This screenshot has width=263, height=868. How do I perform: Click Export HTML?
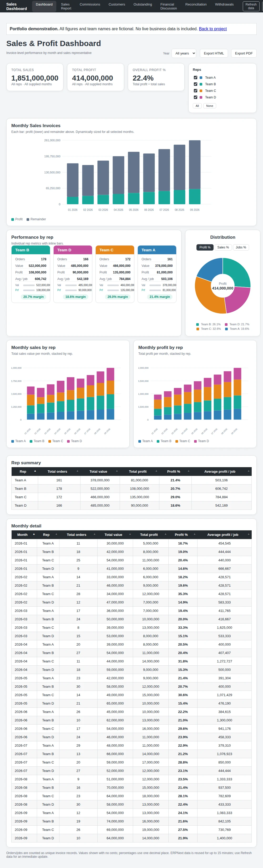(x=214, y=53)
